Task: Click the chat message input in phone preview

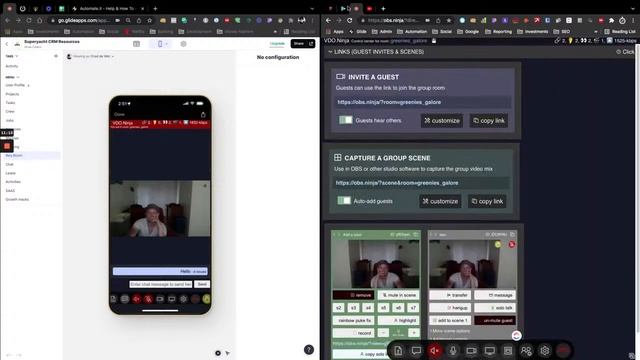Action: point(161,284)
